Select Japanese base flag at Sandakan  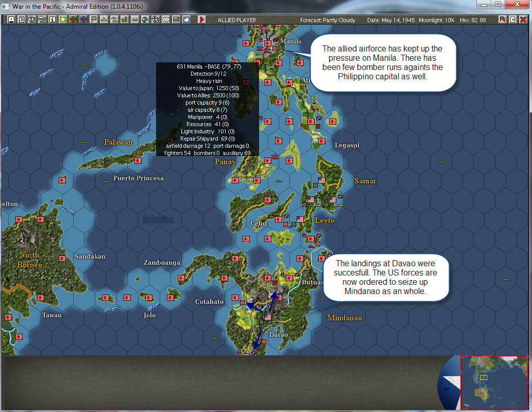(62, 259)
